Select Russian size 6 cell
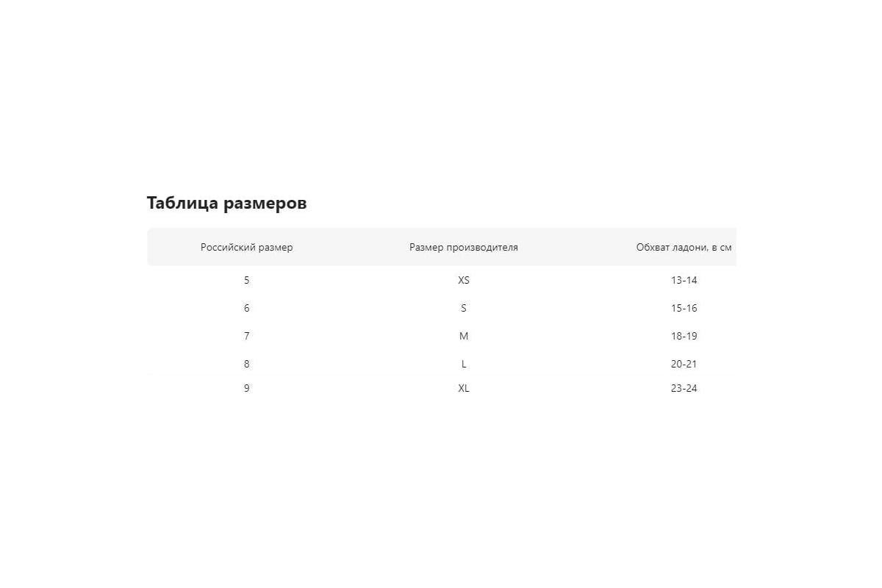Screen dimensions: 882x588 (246, 308)
